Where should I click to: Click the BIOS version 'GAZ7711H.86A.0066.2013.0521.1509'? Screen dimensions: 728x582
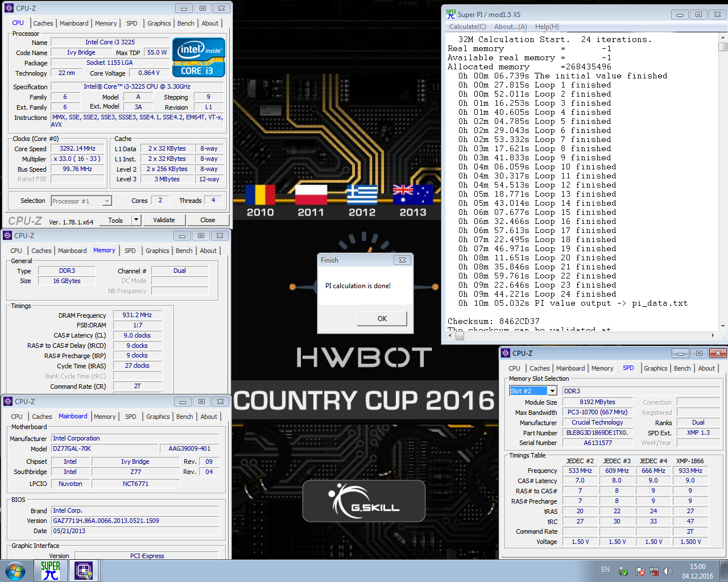[x=135, y=521]
